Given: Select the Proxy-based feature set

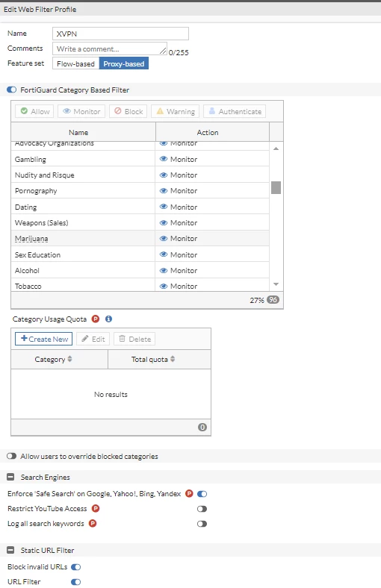Looking at the screenshot, I should pos(124,63).
